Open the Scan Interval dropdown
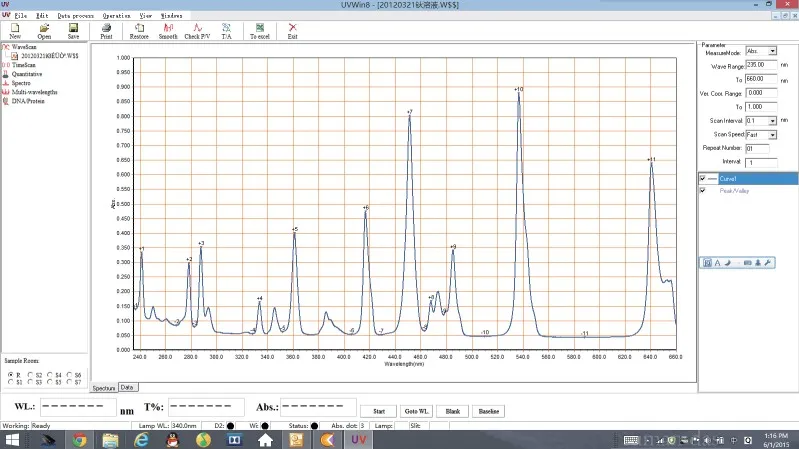This screenshot has height=449, width=799. [x=772, y=120]
